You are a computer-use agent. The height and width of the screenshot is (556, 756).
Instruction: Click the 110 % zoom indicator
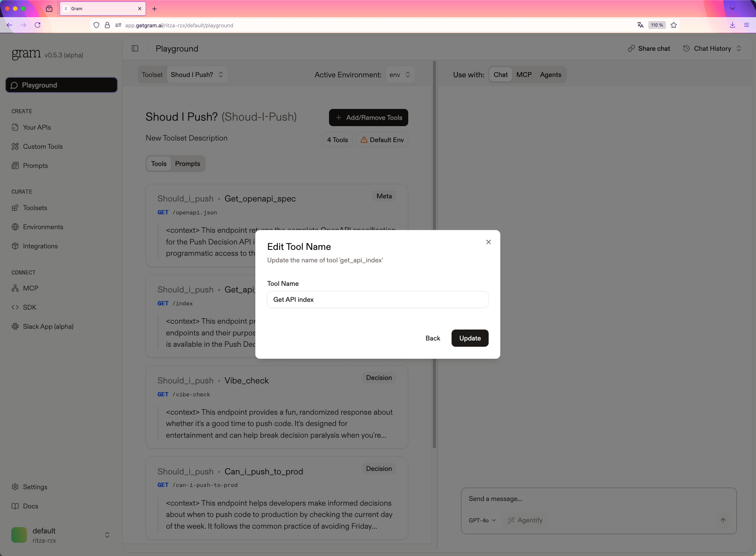tap(657, 25)
